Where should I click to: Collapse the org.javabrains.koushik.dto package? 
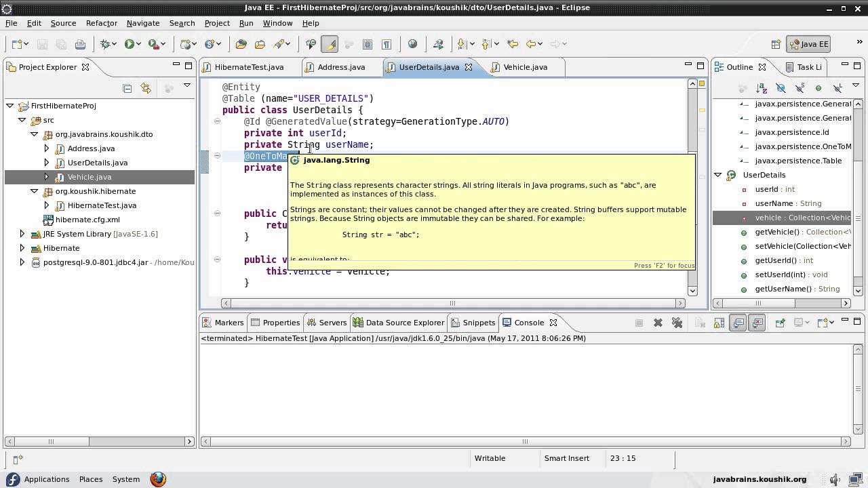(35, 134)
